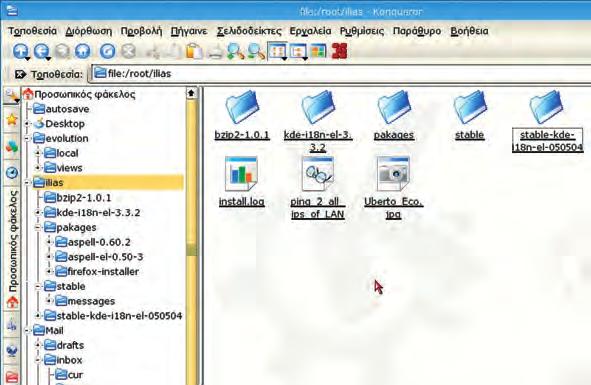Click the Cut scissors toolbar icon

click(x=153, y=51)
